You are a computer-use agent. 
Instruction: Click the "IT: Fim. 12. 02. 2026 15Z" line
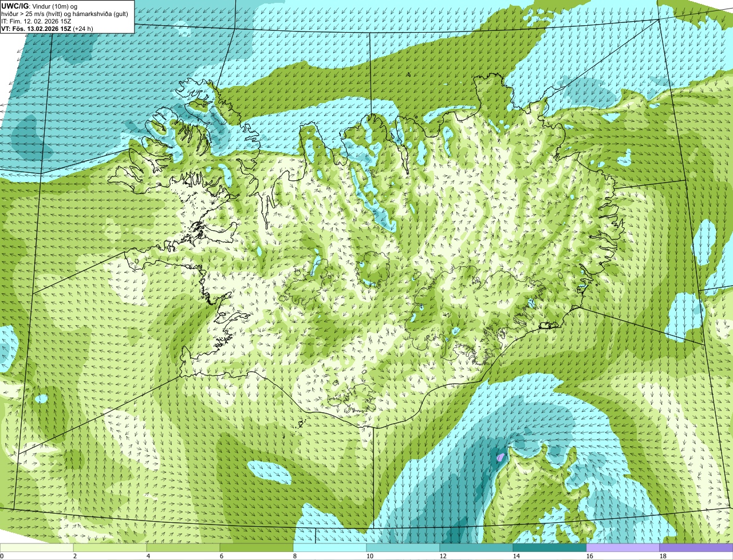37,21
